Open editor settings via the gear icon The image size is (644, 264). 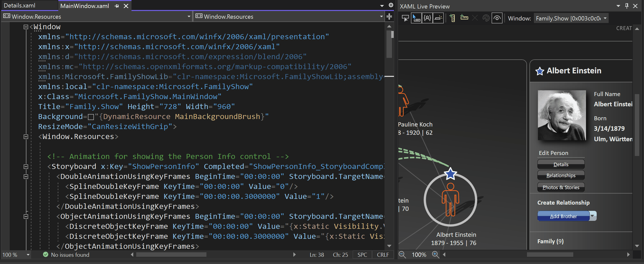click(x=390, y=5)
